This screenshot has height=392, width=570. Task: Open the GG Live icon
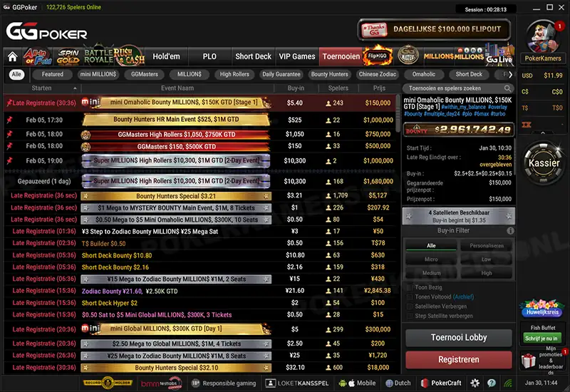tap(500, 56)
